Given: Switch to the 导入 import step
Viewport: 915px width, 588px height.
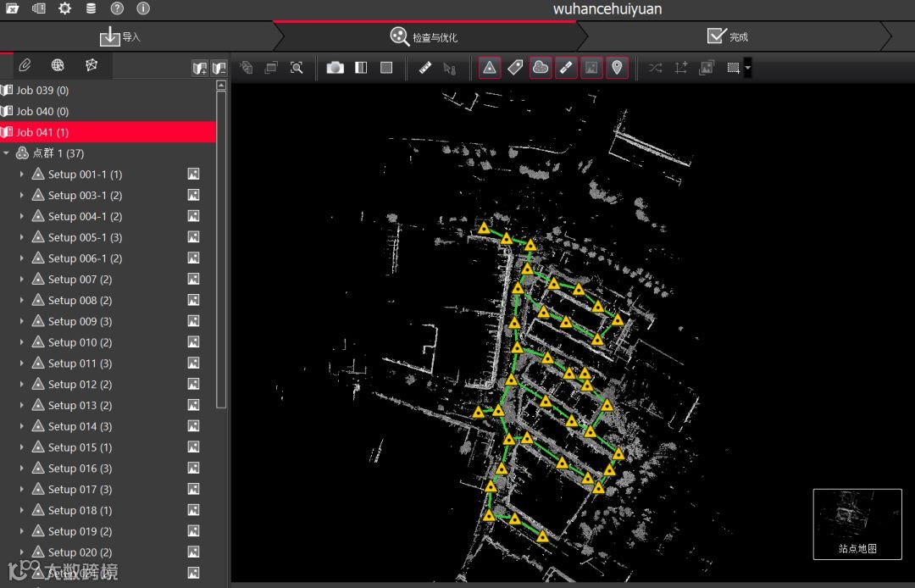Looking at the screenshot, I should [x=120, y=36].
